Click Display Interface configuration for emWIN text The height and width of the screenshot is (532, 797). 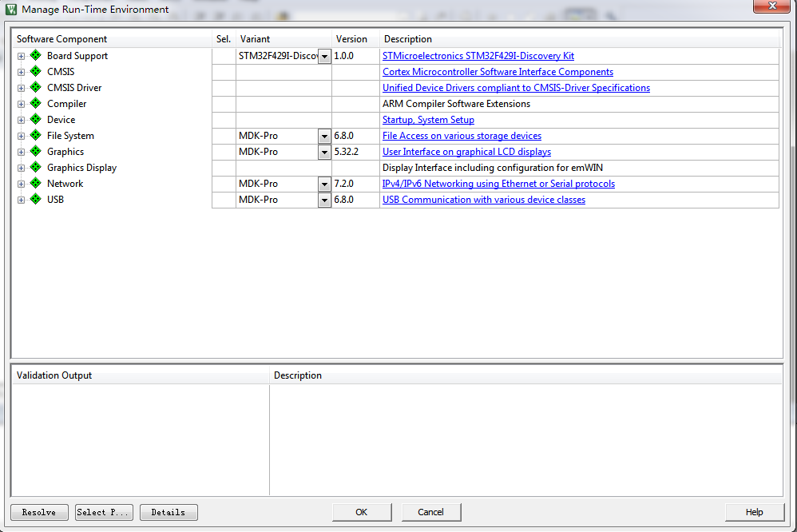click(x=493, y=167)
